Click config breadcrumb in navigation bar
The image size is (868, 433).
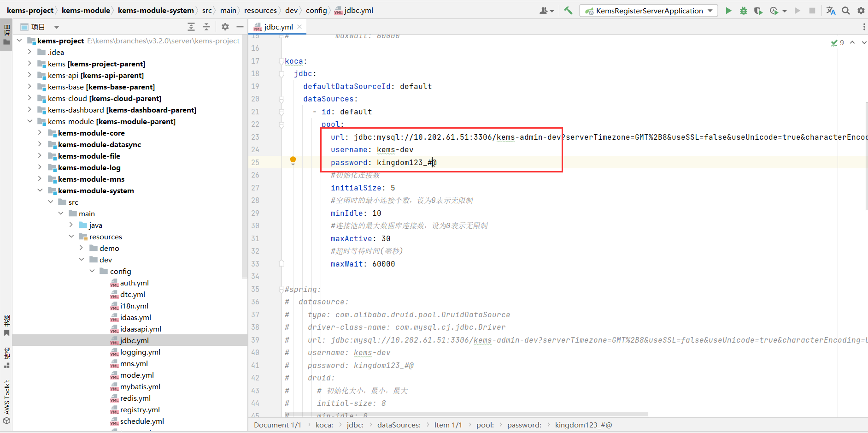tap(316, 10)
